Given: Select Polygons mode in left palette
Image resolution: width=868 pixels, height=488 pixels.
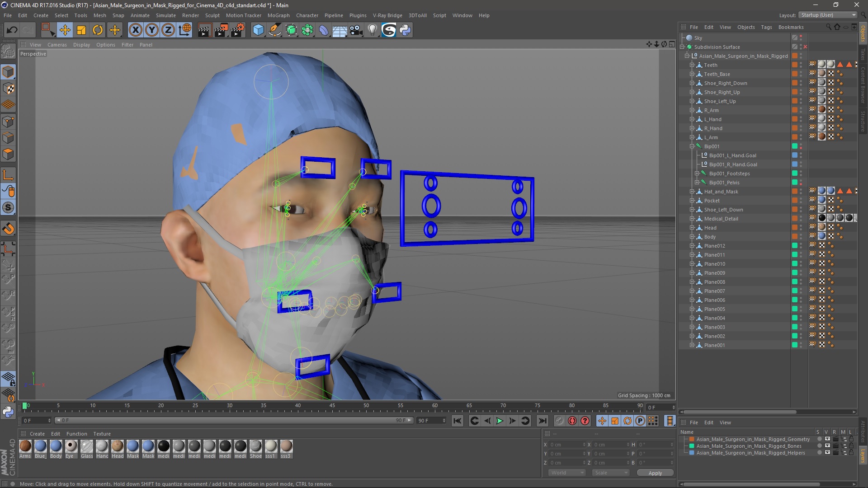Looking at the screenshot, I should tap(8, 155).
